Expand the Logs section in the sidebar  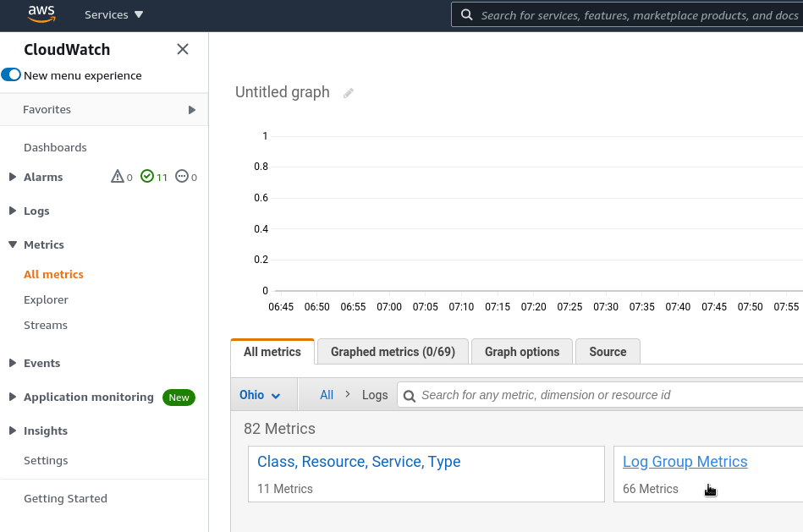coord(13,211)
